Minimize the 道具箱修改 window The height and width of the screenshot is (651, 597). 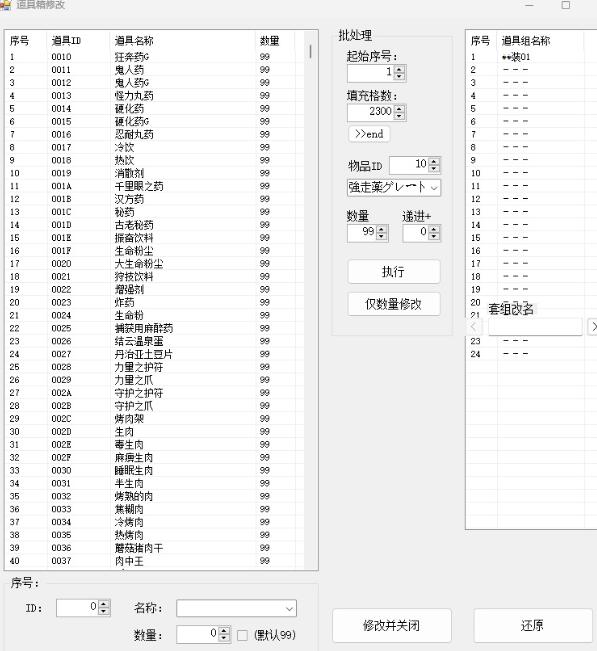529,5
